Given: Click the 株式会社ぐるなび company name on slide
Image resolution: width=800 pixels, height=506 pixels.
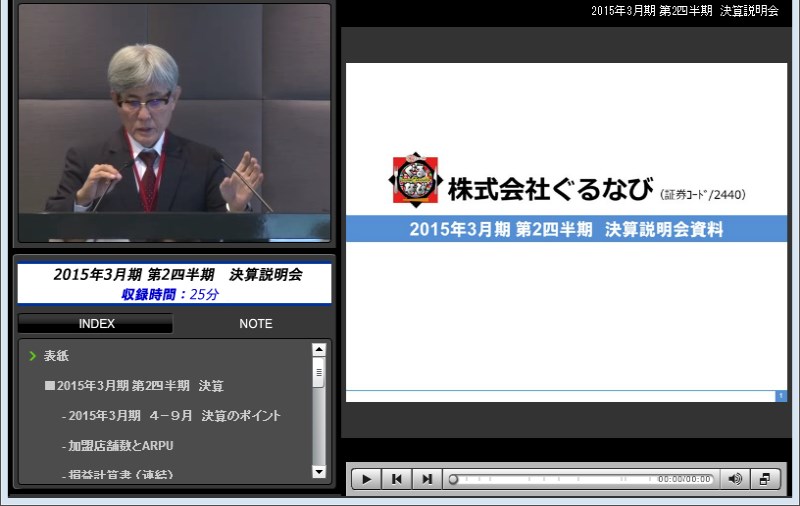Looking at the screenshot, I should click(550, 189).
